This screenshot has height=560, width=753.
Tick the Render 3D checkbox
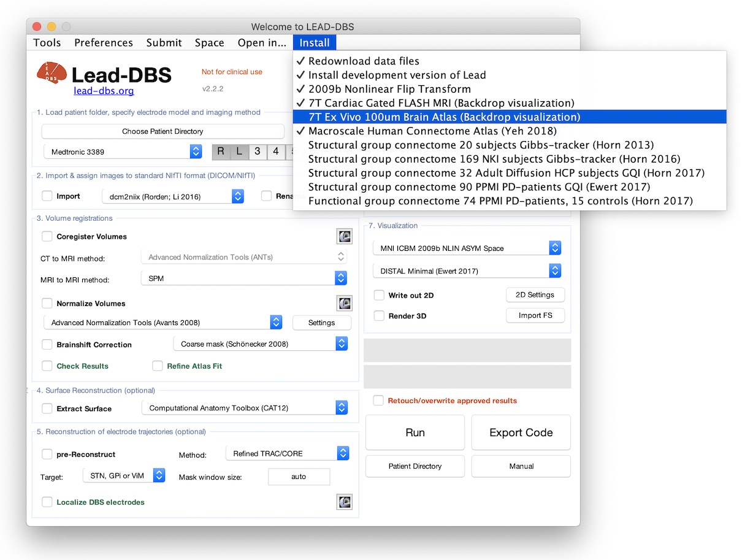379,316
